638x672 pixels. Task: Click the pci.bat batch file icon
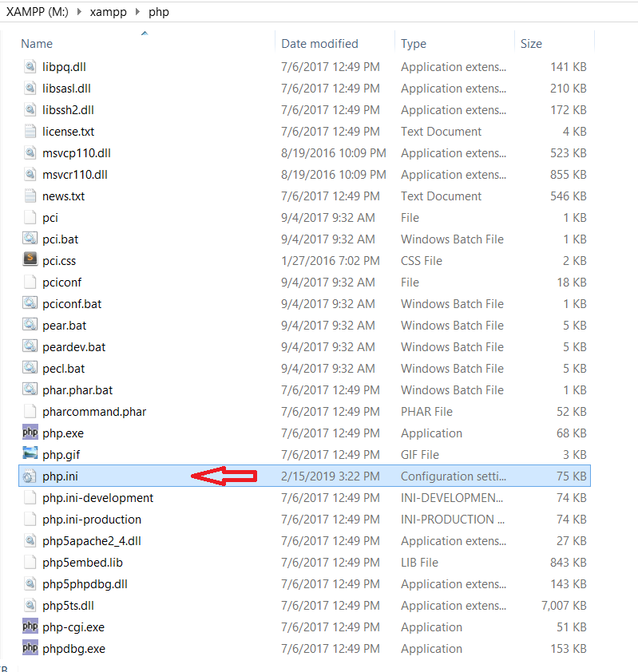(x=30, y=239)
